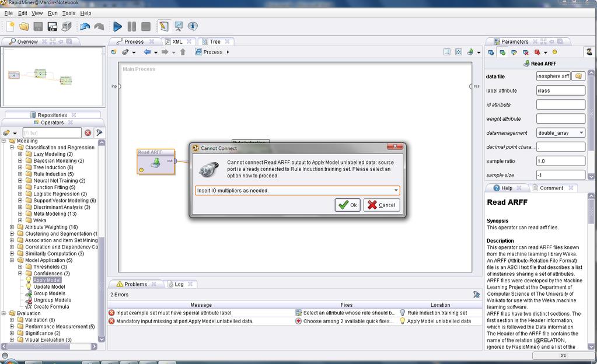This screenshot has width=597, height=364.
Task: Expand the Rule Induction (5) folder
Action: 20,174
